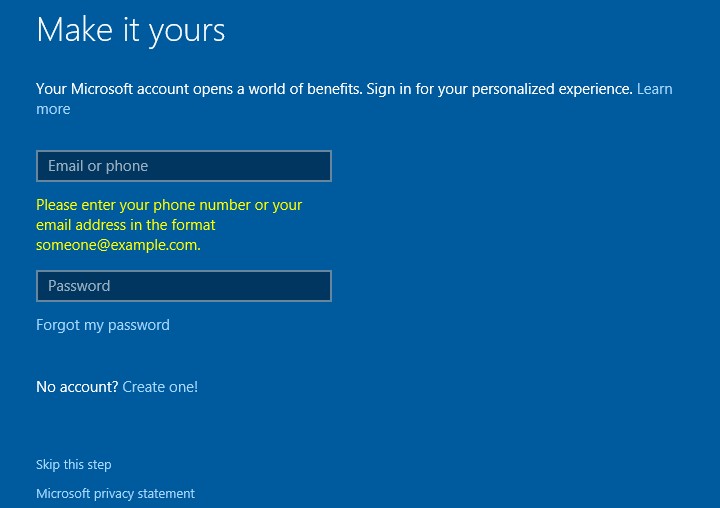Read more about benefits via Learn more
720x508 pixels.
654,89
